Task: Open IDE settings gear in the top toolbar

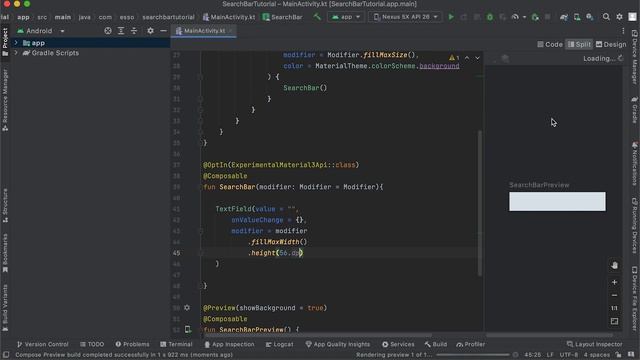Action: click(619, 17)
